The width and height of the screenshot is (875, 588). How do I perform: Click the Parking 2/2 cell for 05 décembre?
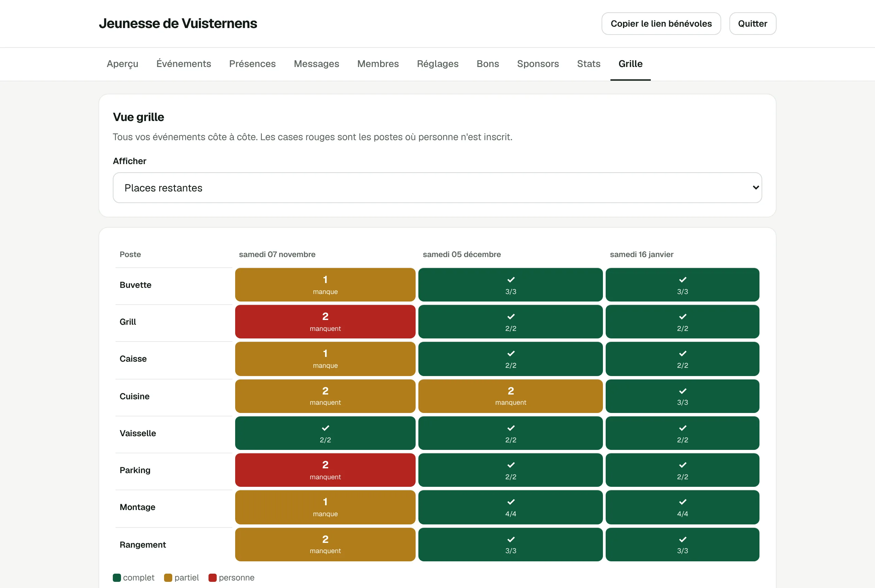[x=510, y=470]
